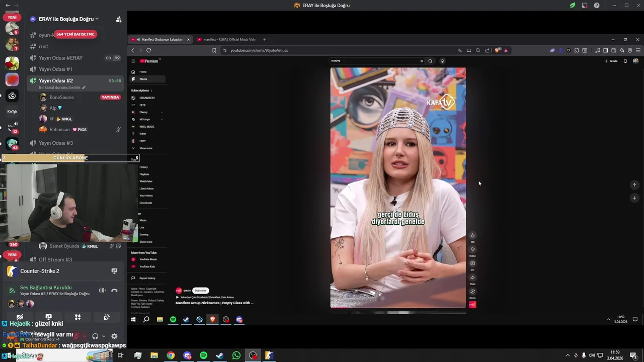The width and height of the screenshot is (644, 362).
Task: Click the invite people icon in server header
Action: (119, 19)
